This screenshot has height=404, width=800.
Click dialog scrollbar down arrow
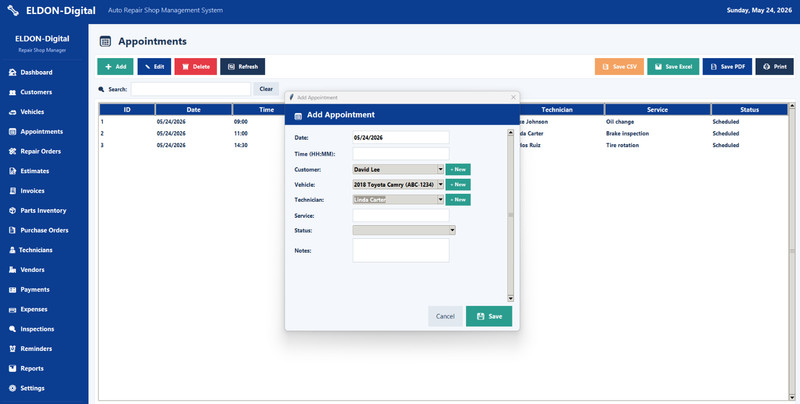[510, 298]
